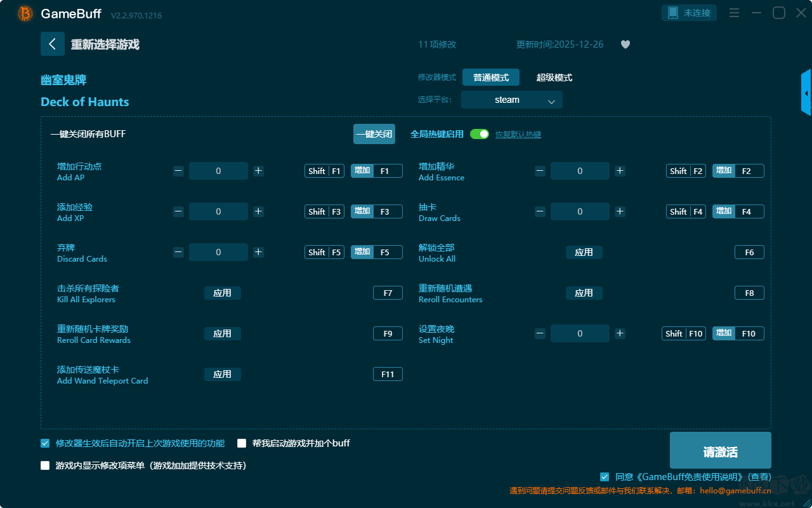Click plus to increase Add AP value
The image size is (812, 508).
click(x=258, y=171)
